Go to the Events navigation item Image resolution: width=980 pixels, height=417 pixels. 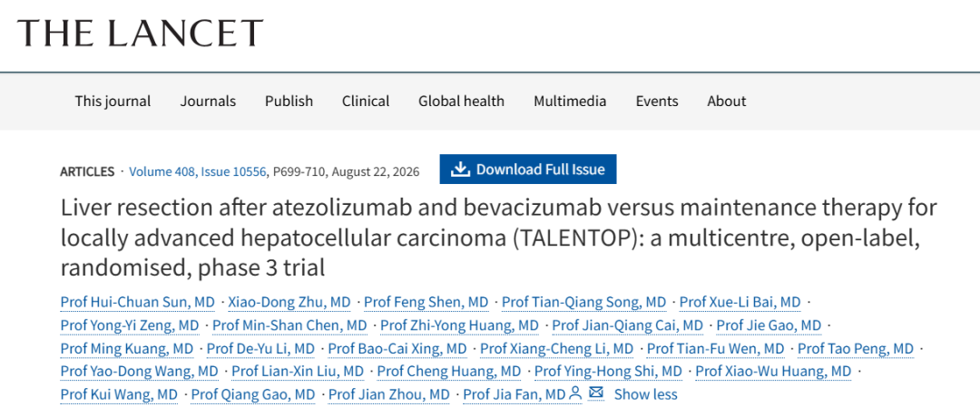(x=657, y=102)
